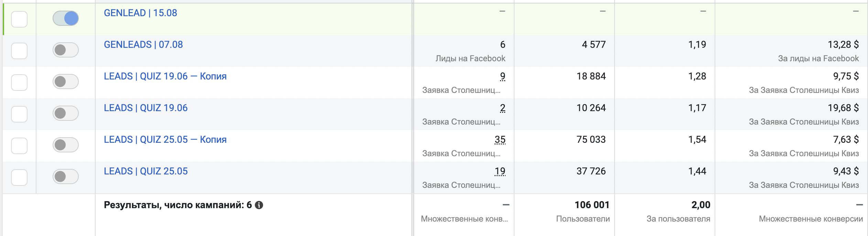Open campaign LEADS | QUIZ 19.06 — Копия
Image resolution: width=868 pixels, height=236 pixels.
pos(165,76)
